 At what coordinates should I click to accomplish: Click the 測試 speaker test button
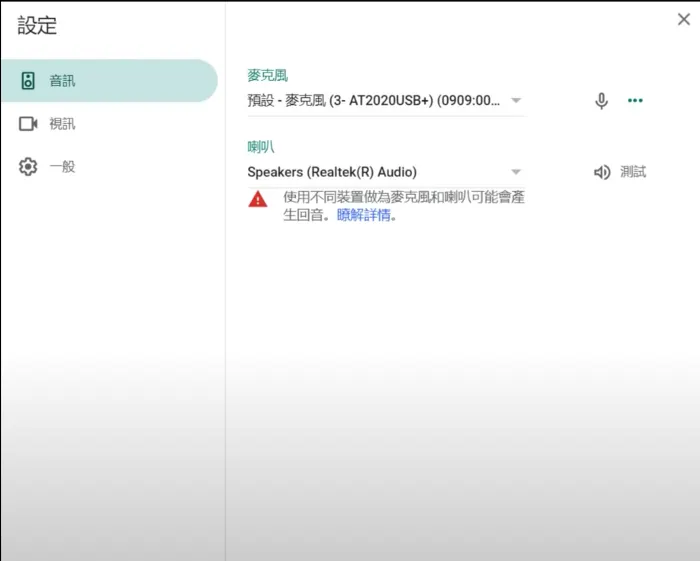pyautogui.click(x=633, y=172)
